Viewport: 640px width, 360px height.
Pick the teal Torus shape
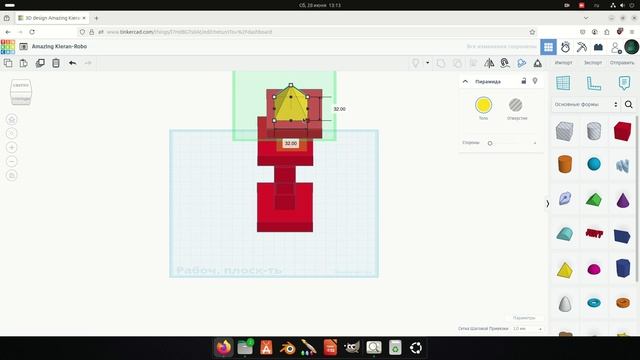tap(594, 303)
